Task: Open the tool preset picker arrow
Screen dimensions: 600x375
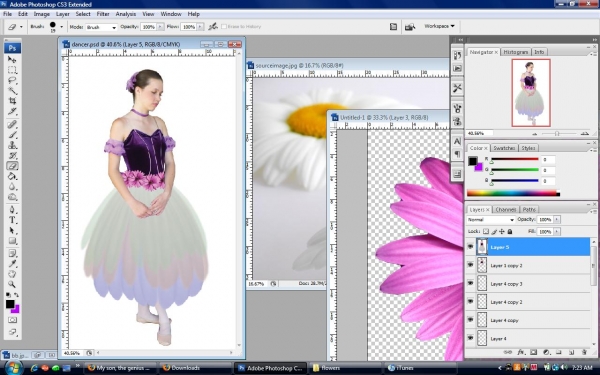Action: (21, 27)
